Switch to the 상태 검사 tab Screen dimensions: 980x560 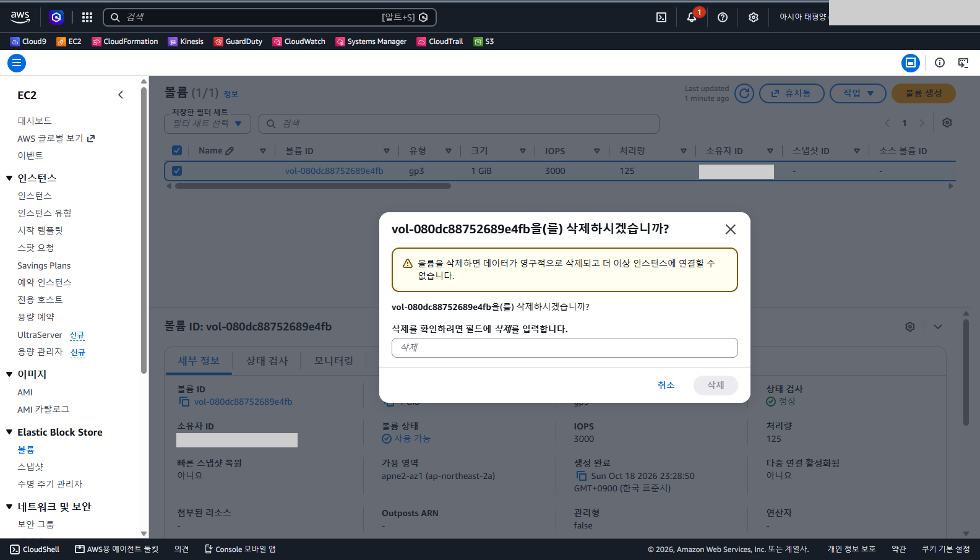(267, 361)
